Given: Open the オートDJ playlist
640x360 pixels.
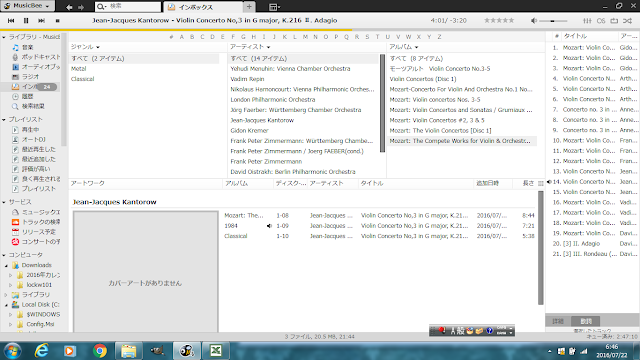Looking at the screenshot, I should click(29, 139).
